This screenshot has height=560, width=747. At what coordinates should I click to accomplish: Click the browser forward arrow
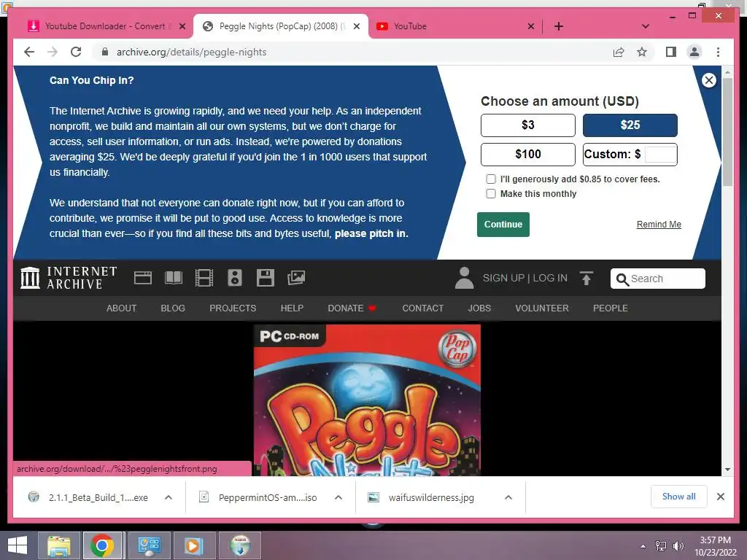click(53, 52)
